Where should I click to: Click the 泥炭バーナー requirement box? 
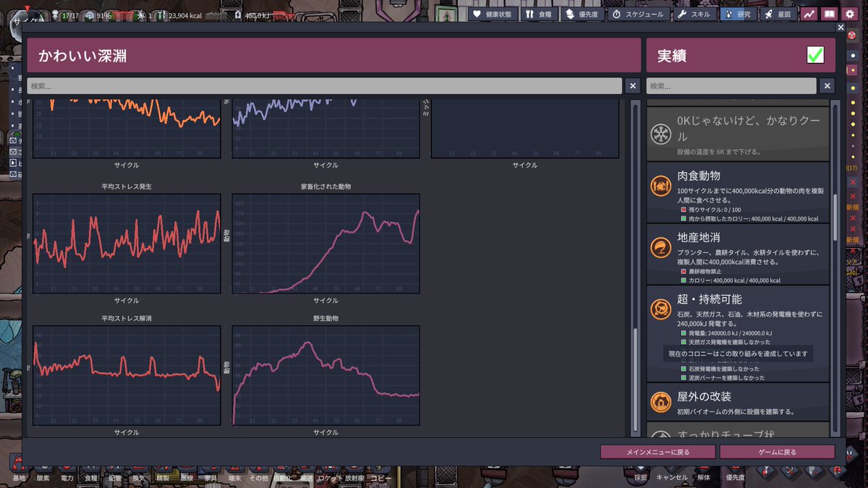683,377
